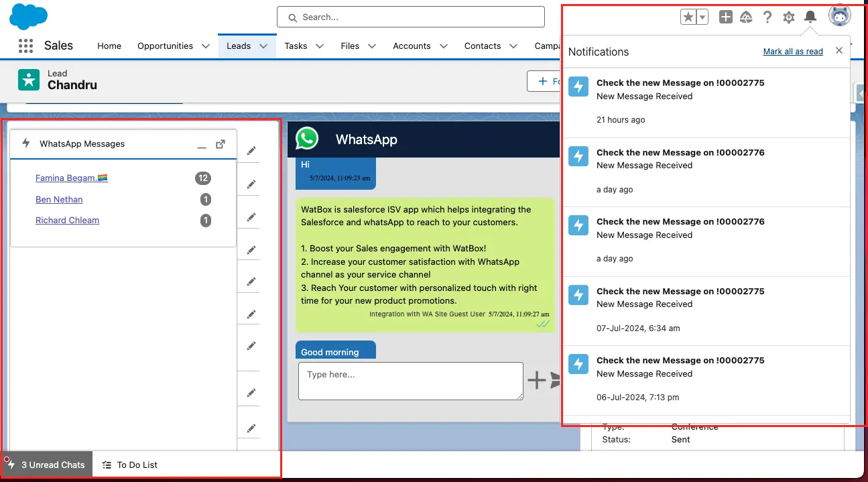Open the favorites list dropdown arrow

(x=702, y=17)
